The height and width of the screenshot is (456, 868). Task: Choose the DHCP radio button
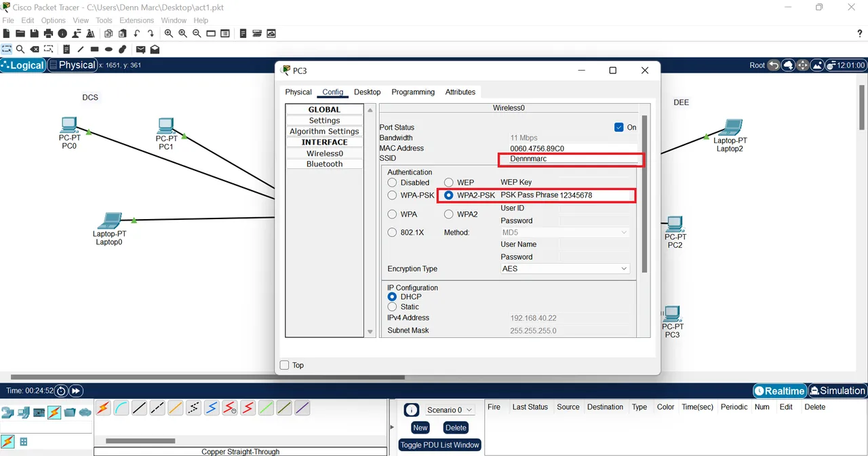392,297
